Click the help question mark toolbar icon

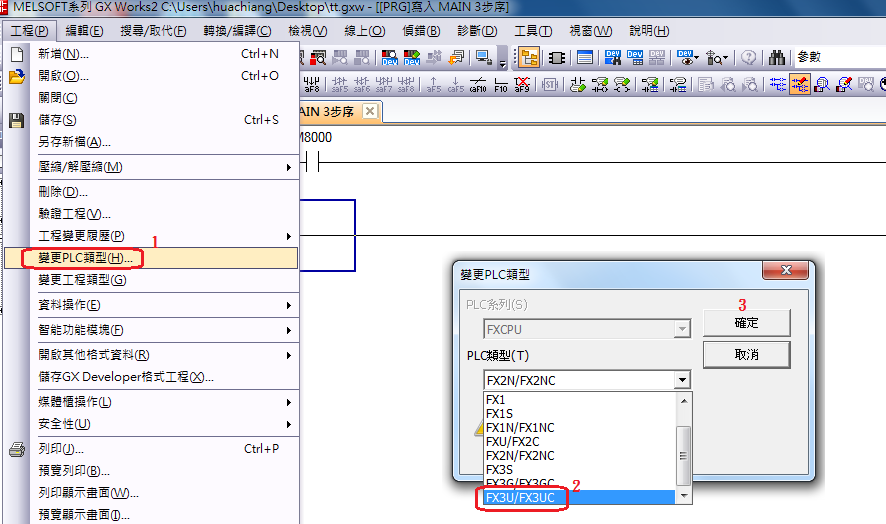[749, 58]
